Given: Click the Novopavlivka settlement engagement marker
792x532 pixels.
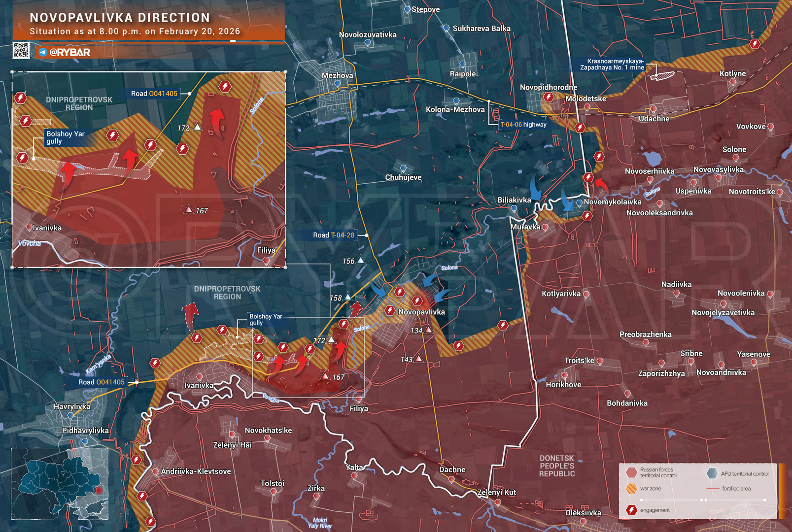Looking at the screenshot, I should (418, 300).
